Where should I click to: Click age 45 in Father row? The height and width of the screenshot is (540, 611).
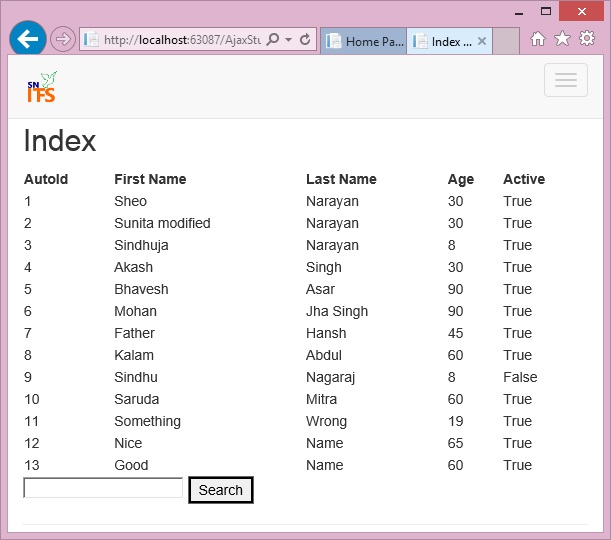click(455, 333)
